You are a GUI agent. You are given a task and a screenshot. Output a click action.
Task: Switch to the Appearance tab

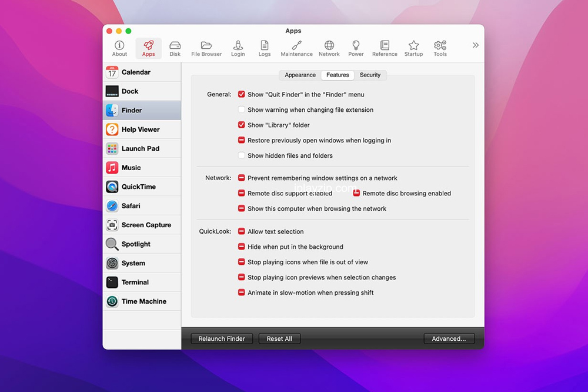click(300, 75)
